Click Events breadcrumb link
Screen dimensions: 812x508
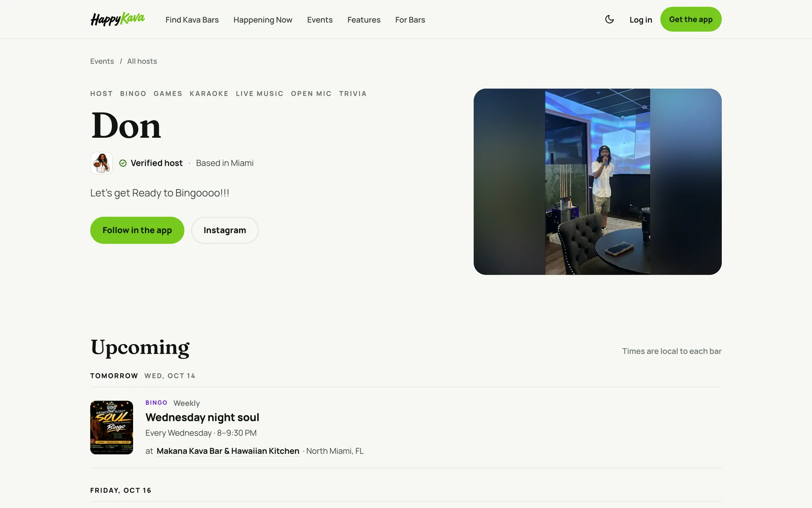click(x=102, y=61)
